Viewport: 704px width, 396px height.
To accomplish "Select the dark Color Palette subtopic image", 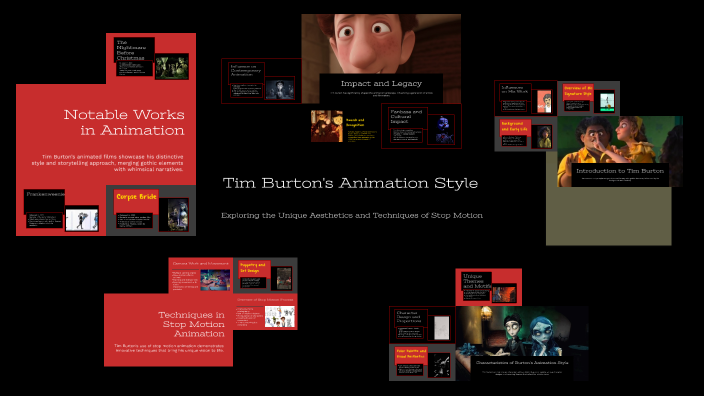I will 439,365.
